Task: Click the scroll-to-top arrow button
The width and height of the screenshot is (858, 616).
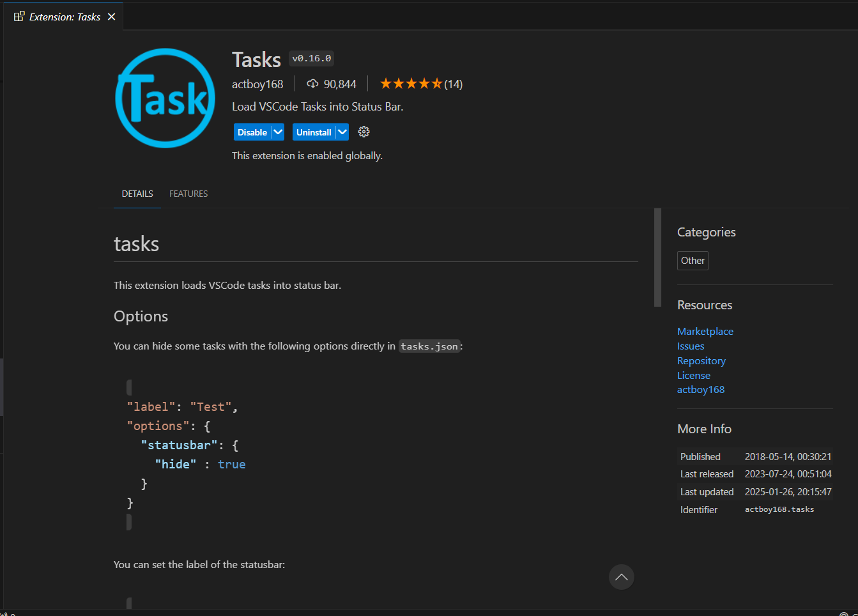Action: [x=621, y=577]
